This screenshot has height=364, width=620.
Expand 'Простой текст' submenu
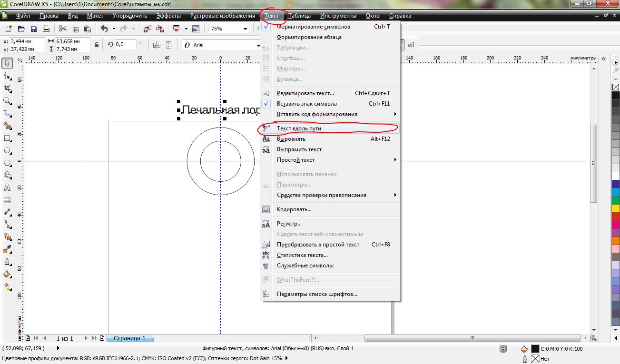pyautogui.click(x=395, y=160)
